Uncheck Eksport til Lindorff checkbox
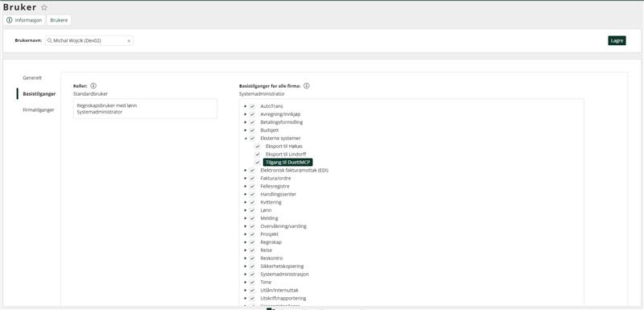 click(x=258, y=155)
